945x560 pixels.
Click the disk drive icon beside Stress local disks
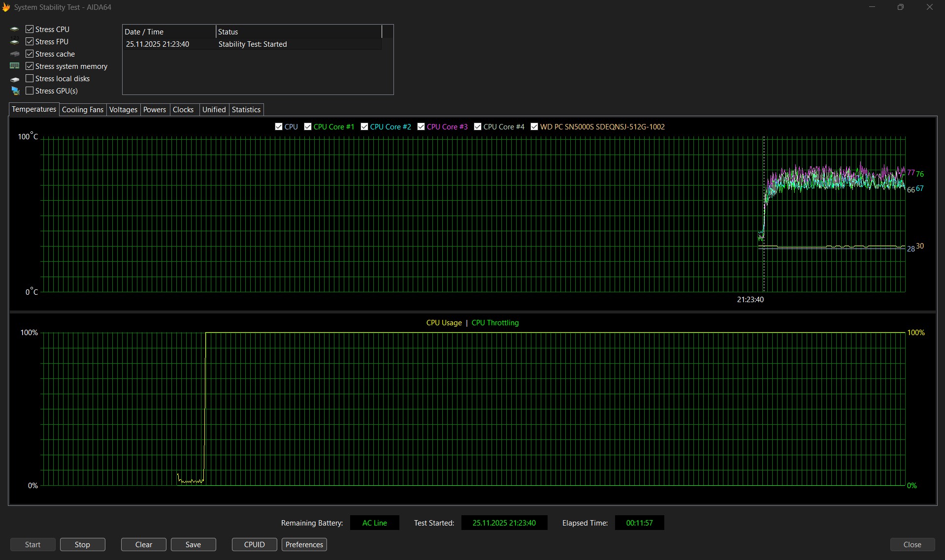[x=15, y=79]
